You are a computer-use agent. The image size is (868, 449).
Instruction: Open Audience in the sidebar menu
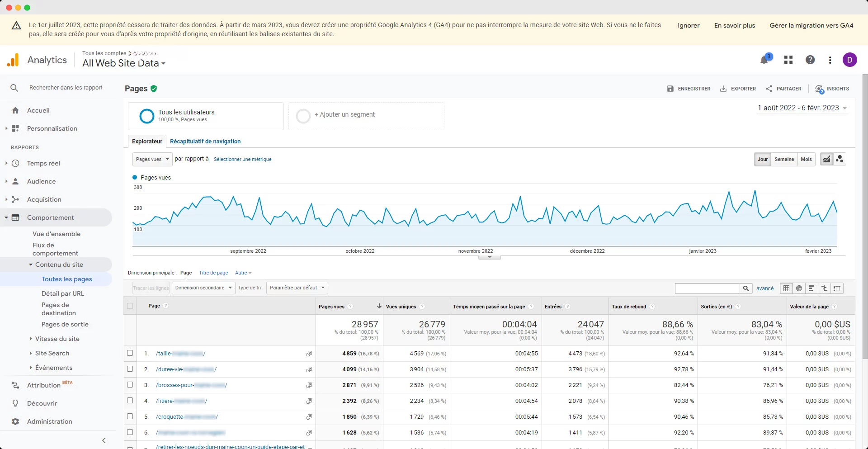pos(41,181)
